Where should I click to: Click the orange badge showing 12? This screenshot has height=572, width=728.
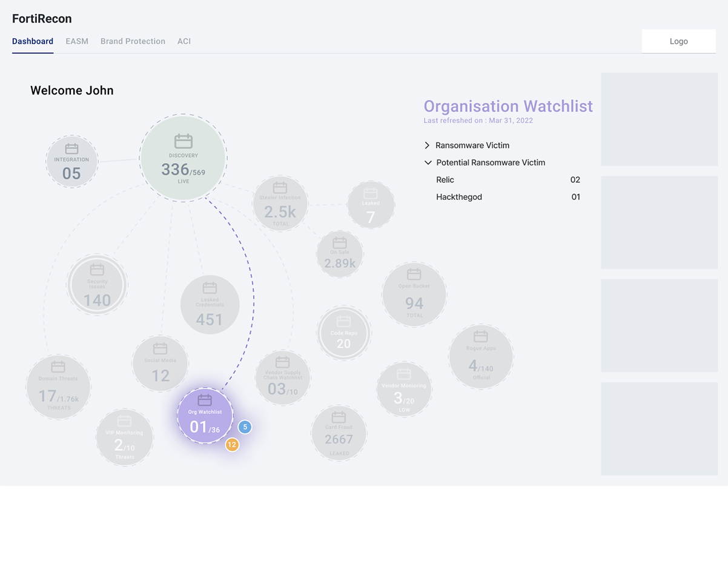[231, 445]
